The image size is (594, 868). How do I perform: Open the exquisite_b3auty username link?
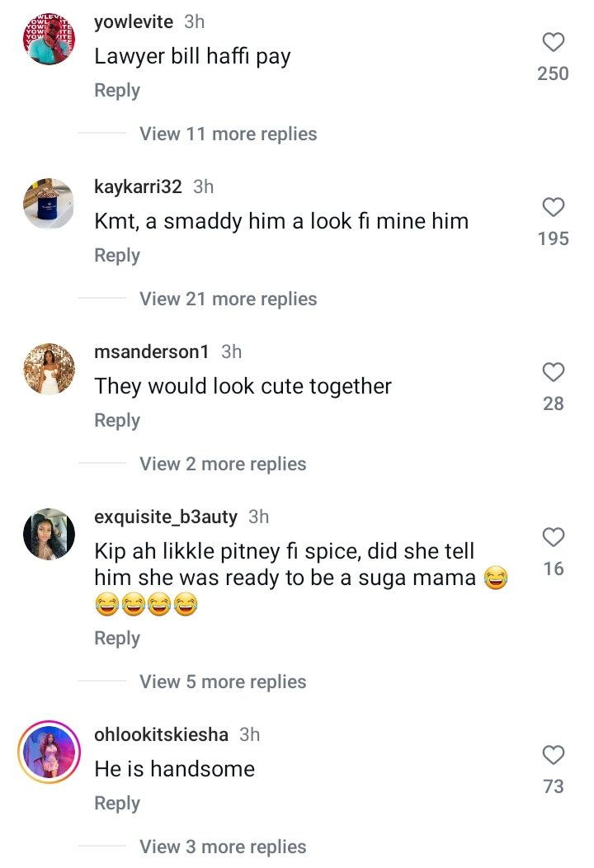point(166,517)
